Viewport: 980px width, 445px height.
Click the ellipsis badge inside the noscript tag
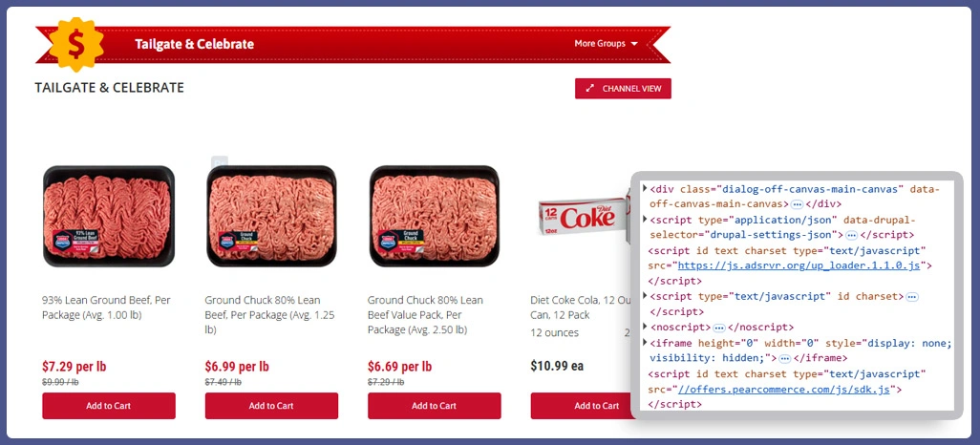718,328
